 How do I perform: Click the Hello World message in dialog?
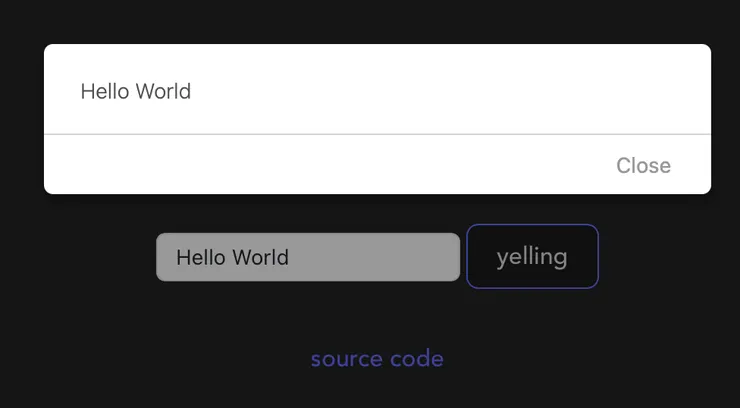point(135,92)
